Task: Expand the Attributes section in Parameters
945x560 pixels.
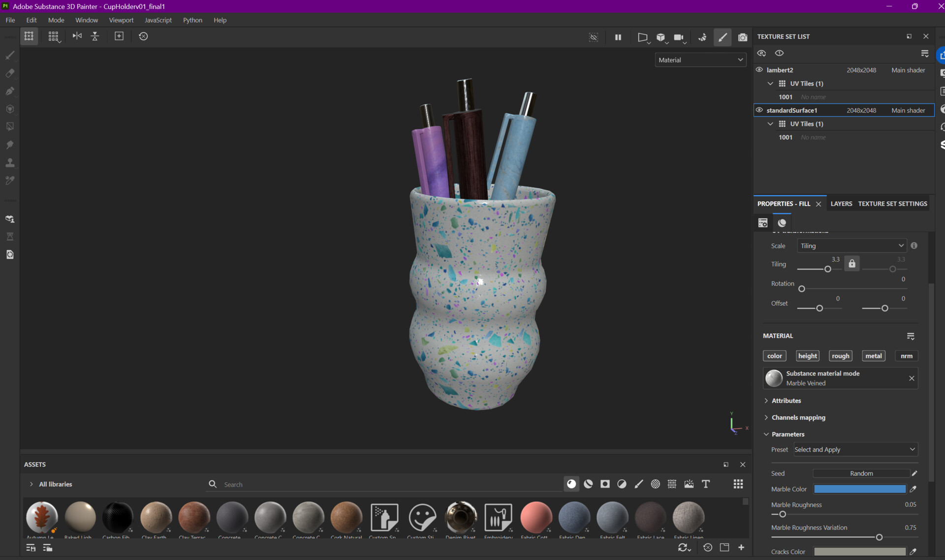Action: (x=766, y=401)
